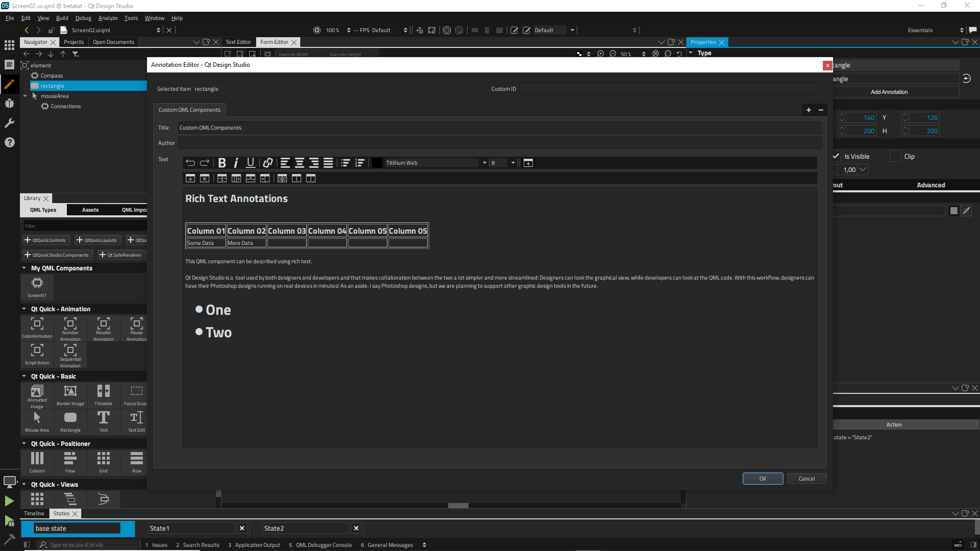
Task: Collapse the Qt Quick - Animation section
Action: coord(24,309)
